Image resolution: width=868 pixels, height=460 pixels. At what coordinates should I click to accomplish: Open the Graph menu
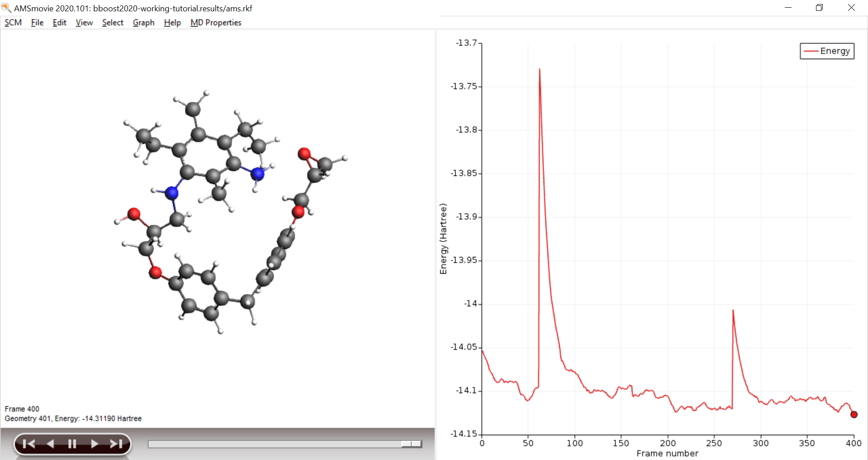pyautogui.click(x=143, y=23)
